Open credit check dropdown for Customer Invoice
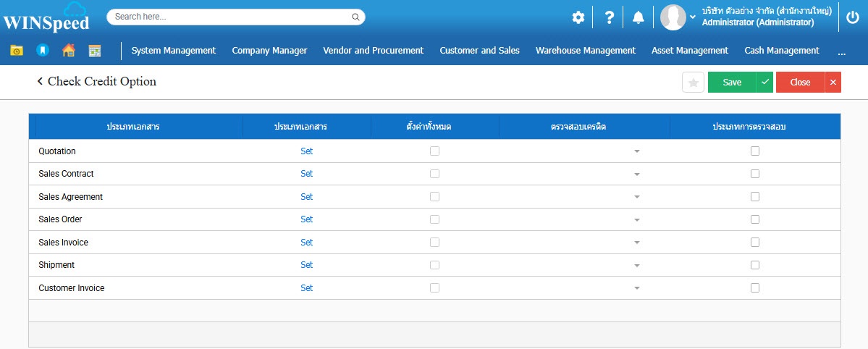Image resolution: width=868 pixels, height=349 pixels. coord(636,288)
